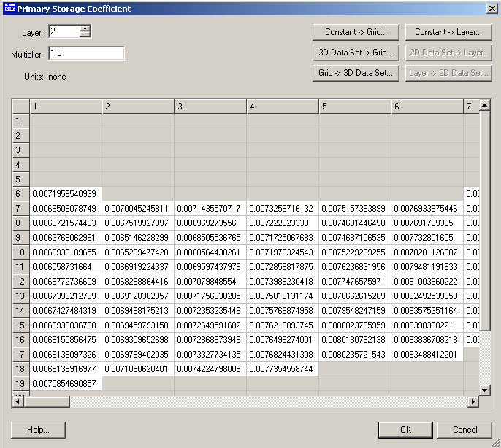Screen dimensions: 501x448
Task: Click into the Layer number field
Action: (x=64, y=31)
